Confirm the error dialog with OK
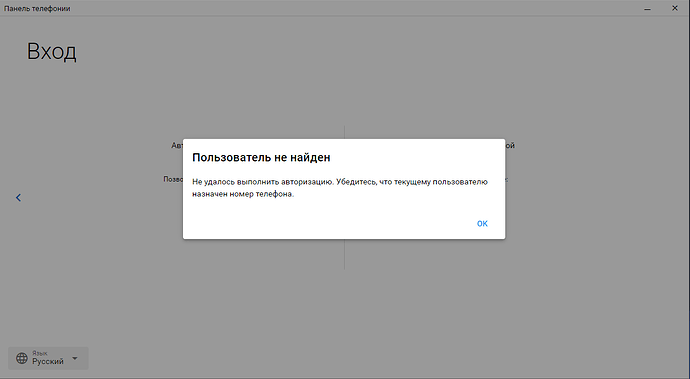 pyautogui.click(x=482, y=224)
